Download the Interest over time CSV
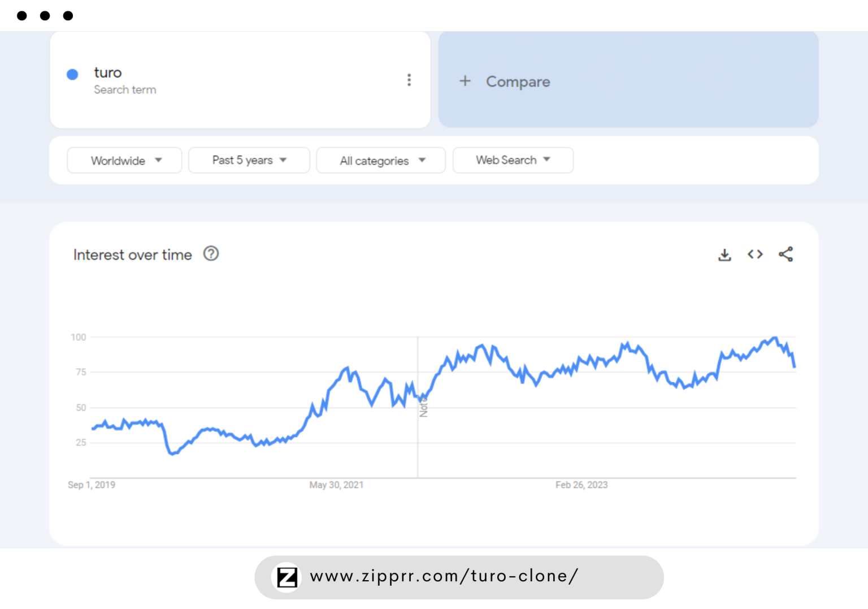 [x=724, y=255]
